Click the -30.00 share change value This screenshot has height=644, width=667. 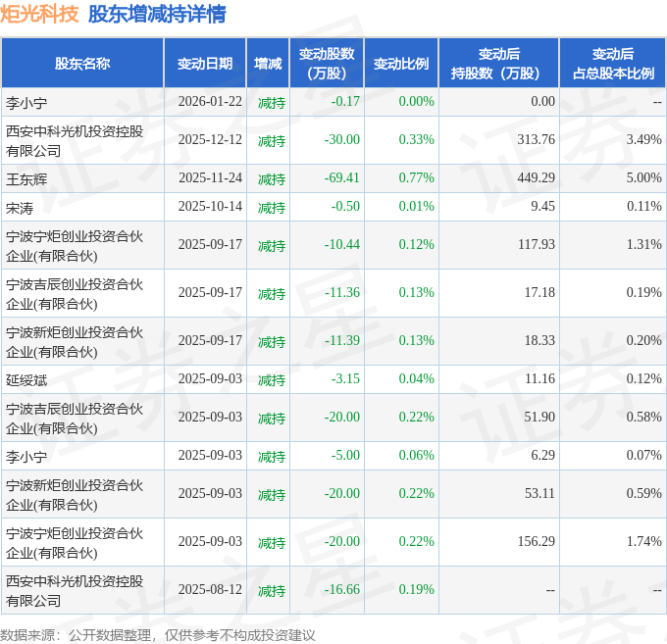342,139
